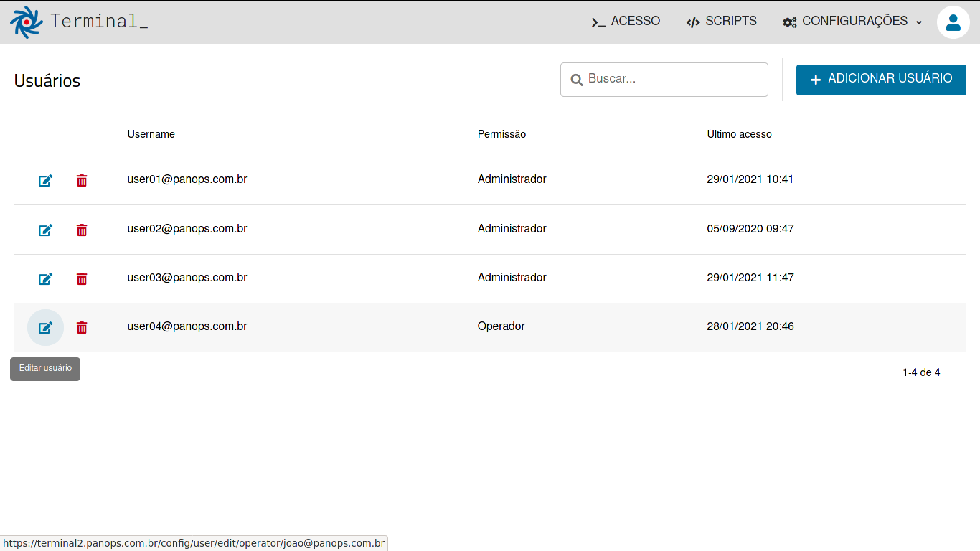
Task: Edit user02@panops.com.br with pencil icon
Action: [x=45, y=230]
